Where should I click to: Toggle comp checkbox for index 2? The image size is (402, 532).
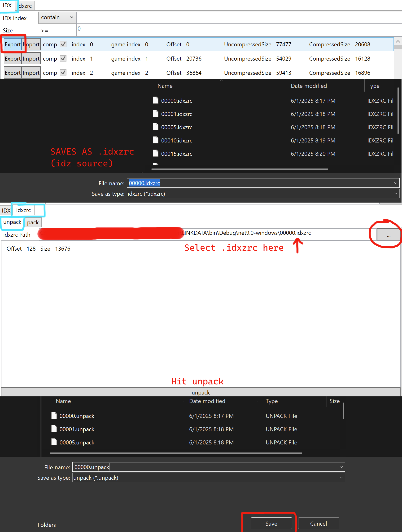[x=63, y=73]
